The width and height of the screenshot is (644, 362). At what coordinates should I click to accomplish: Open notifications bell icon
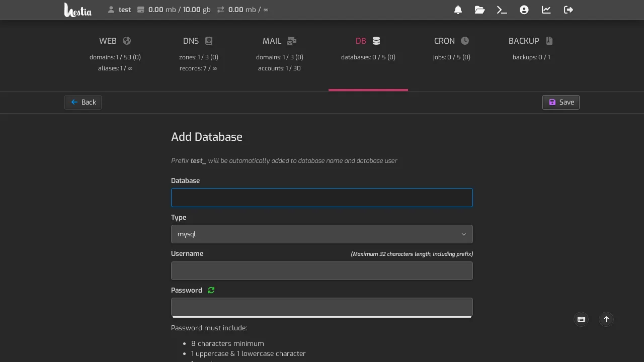(458, 10)
